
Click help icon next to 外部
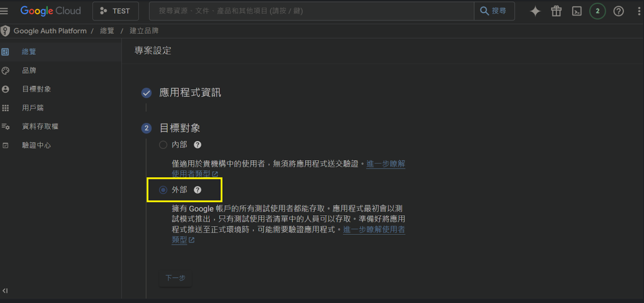[x=198, y=190]
